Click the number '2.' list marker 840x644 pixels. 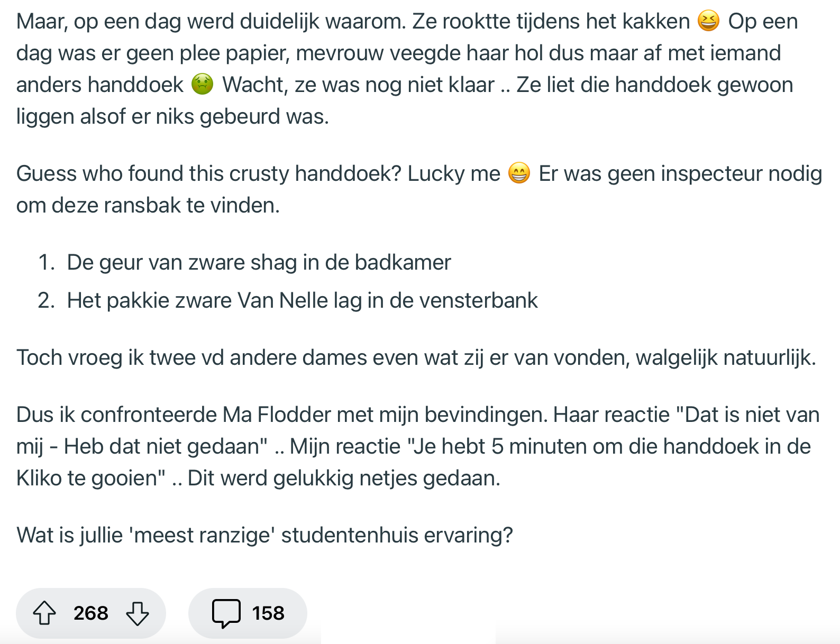pos(47,300)
